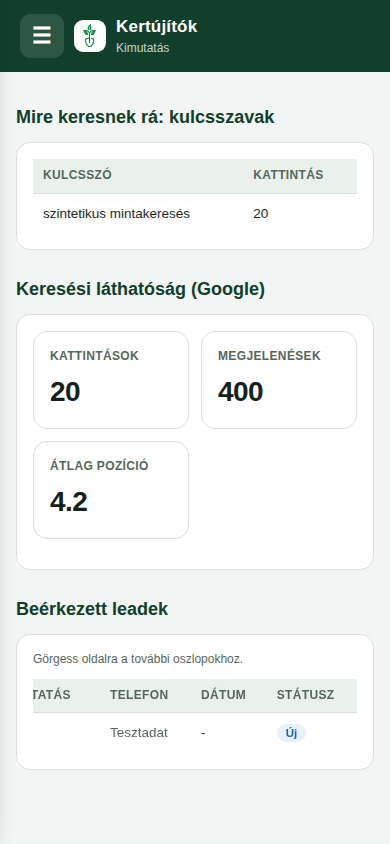Image resolution: width=390 pixels, height=844 pixels.
Task: Click the Státusz column header
Action: 306,695
